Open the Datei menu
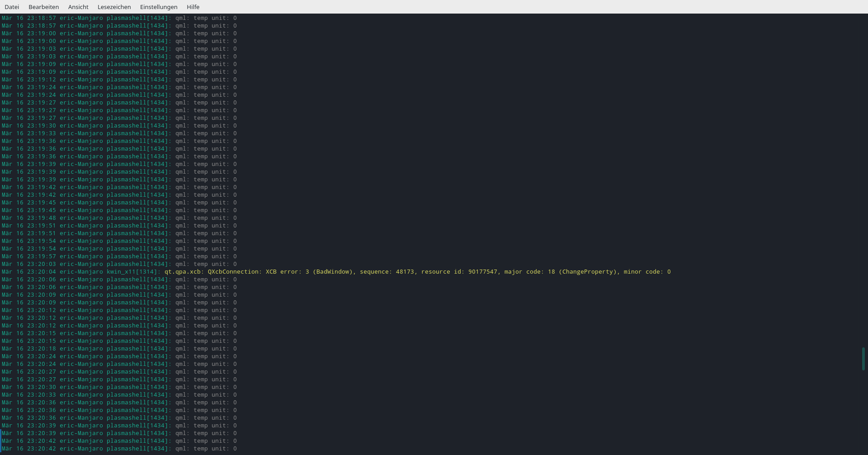 [x=12, y=7]
